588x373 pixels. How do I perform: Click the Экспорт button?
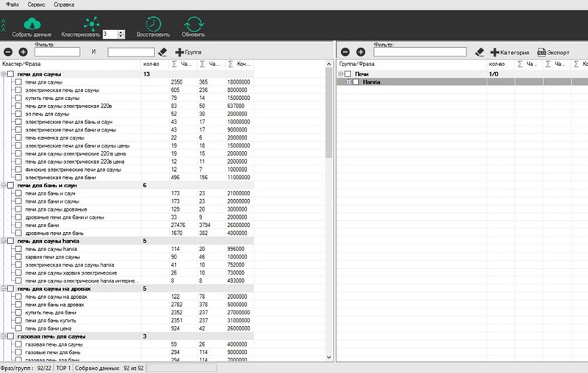[x=553, y=52]
